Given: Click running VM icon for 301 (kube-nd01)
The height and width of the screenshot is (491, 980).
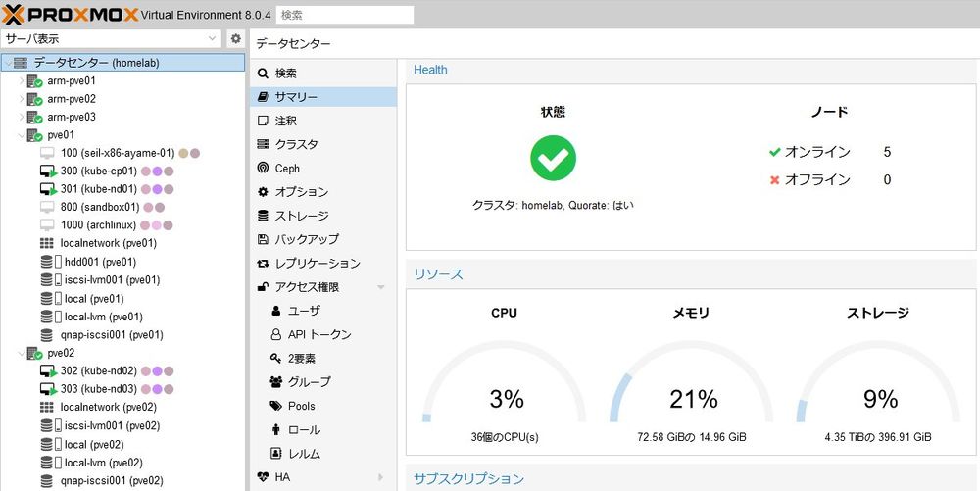Looking at the screenshot, I should click(48, 189).
